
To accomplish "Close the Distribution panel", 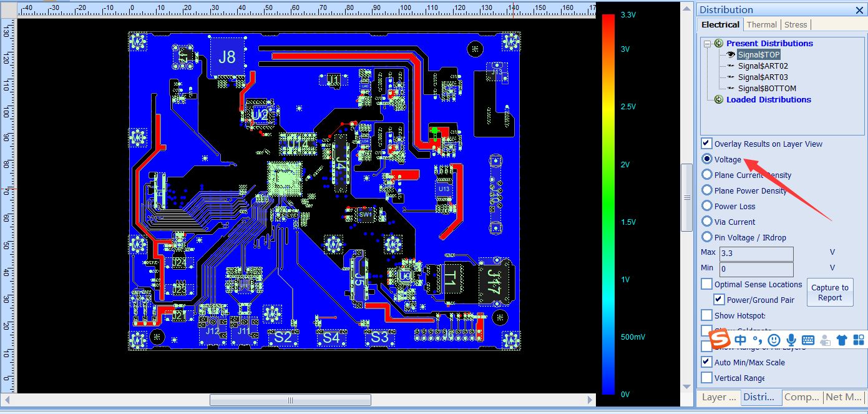I will click(x=859, y=9).
